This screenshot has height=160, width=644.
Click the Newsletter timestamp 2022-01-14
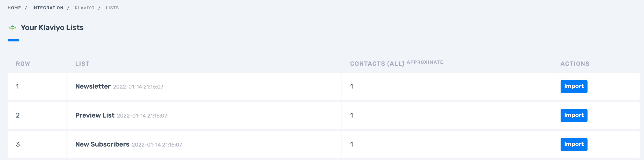[138, 87]
